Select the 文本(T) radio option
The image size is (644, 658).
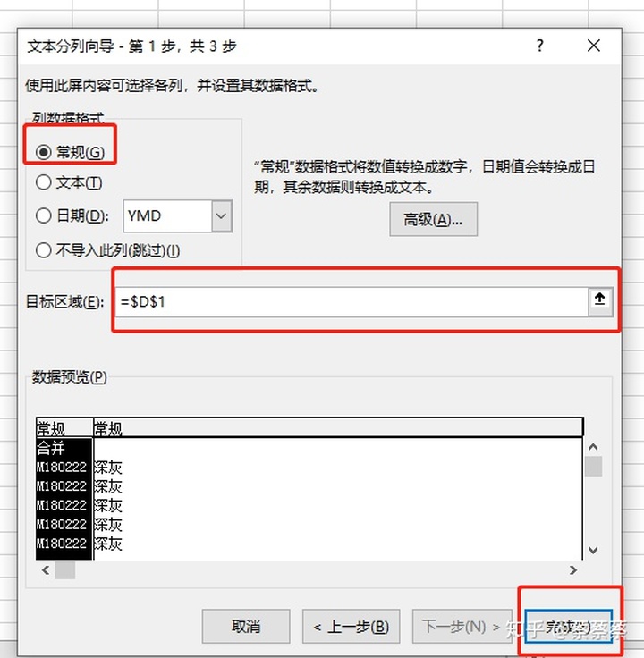[44, 182]
